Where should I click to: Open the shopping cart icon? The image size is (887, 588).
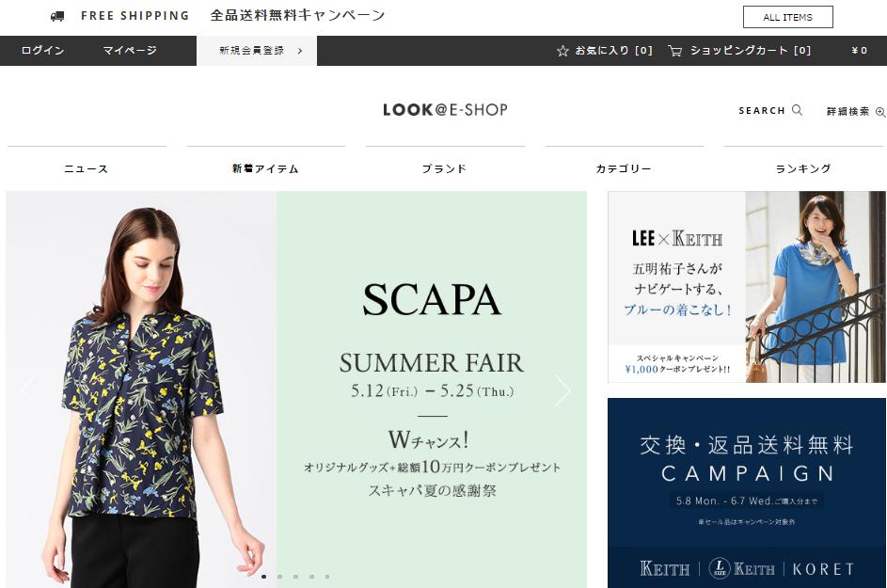[674, 51]
